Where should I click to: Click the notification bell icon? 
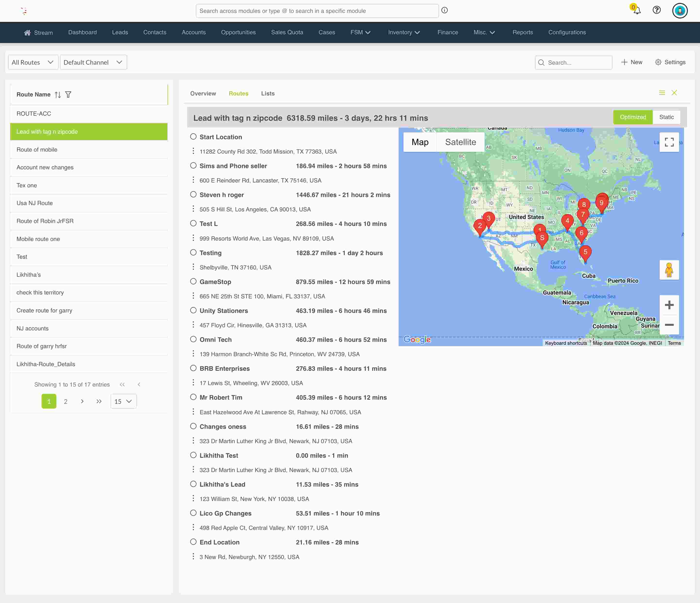pos(637,10)
